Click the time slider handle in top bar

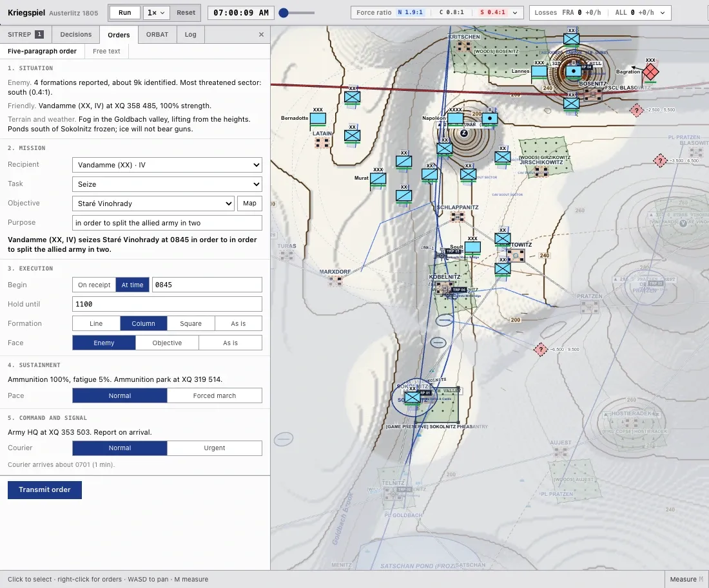click(x=284, y=13)
